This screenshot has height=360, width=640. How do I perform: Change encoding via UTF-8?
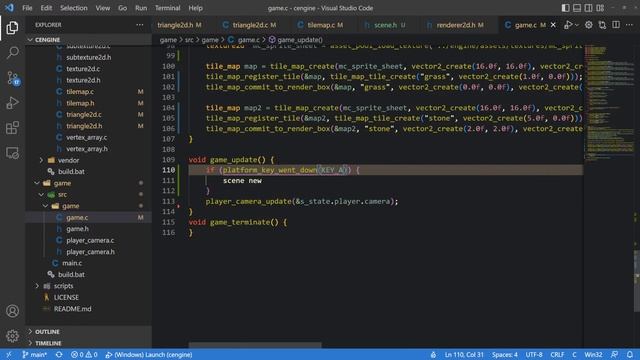[534, 355]
